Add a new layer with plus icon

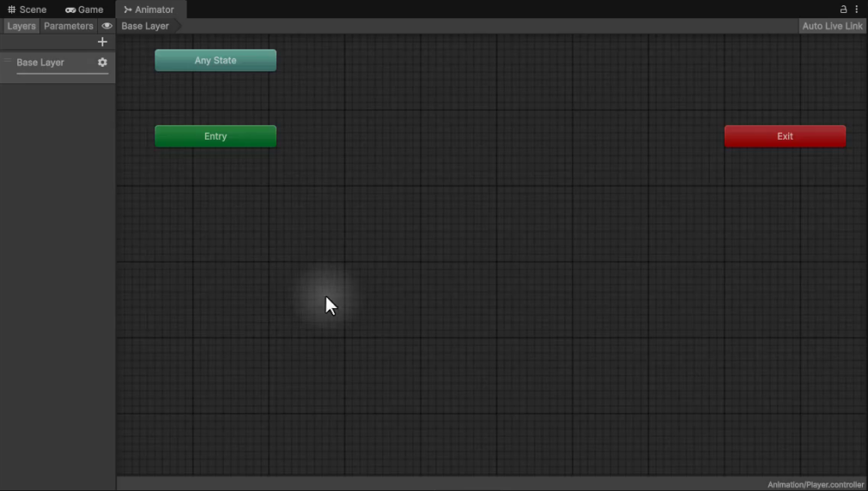102,42
